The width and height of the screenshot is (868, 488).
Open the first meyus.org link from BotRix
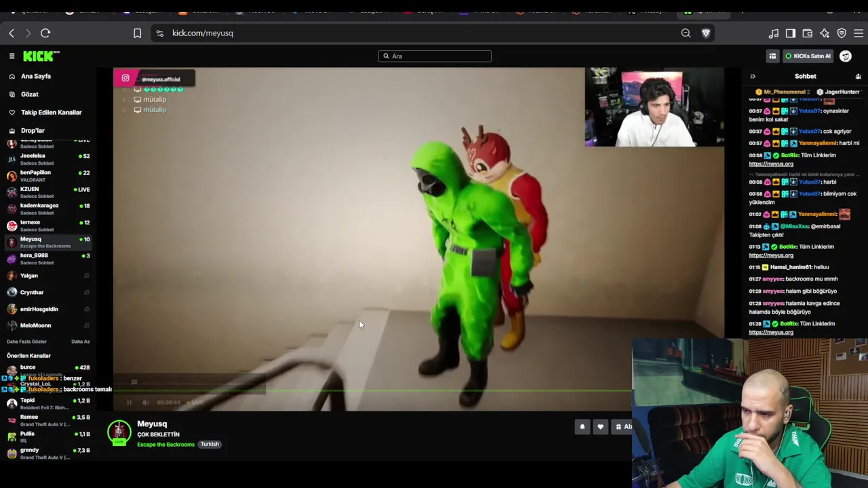click(x=771, y=164)
